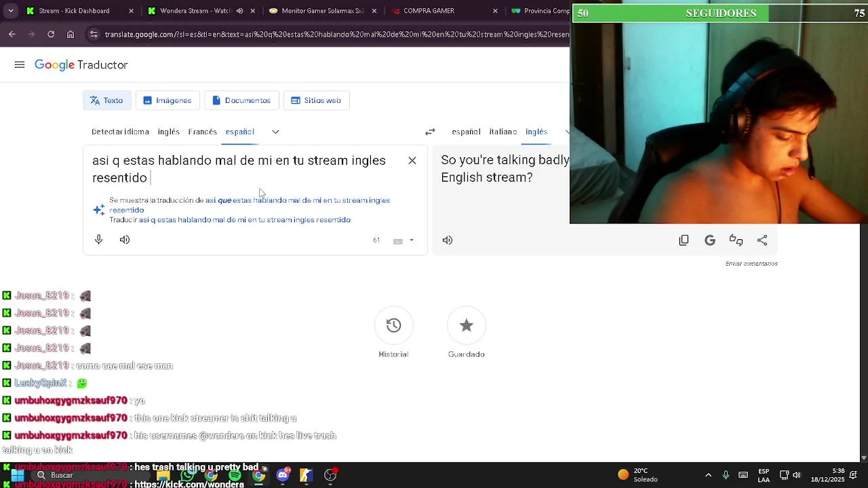Choose Detectar idioma as source language
Image resolution: width=868 pixels, height=488 pixels.
click(x=120, y=132)
